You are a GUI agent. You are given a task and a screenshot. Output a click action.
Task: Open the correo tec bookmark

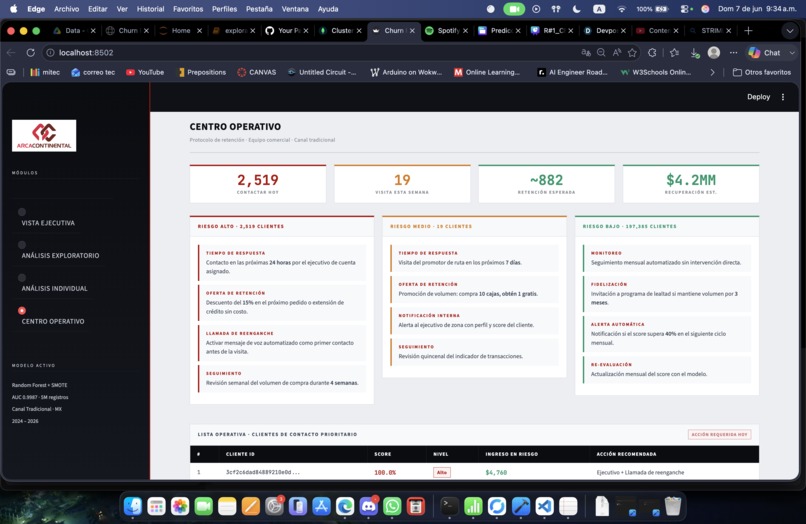(93, 73)
